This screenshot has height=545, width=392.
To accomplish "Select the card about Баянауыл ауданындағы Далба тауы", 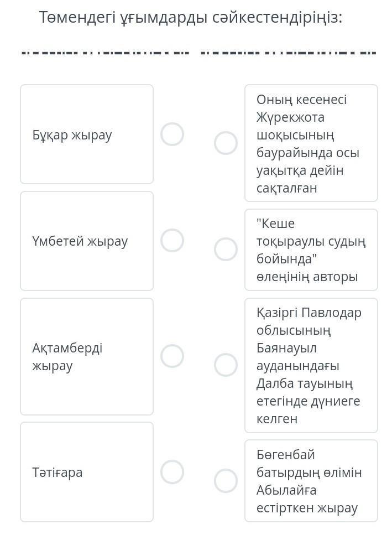I will [x=311, y=365].
